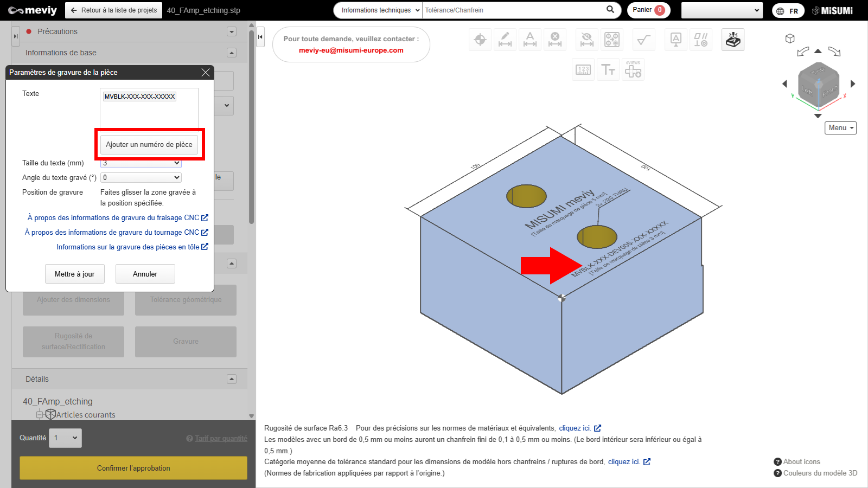Image resolution: width=868 pixels, height=488 pixels.
Task: Click the engraving Texte input field
Action: [149, 108]
